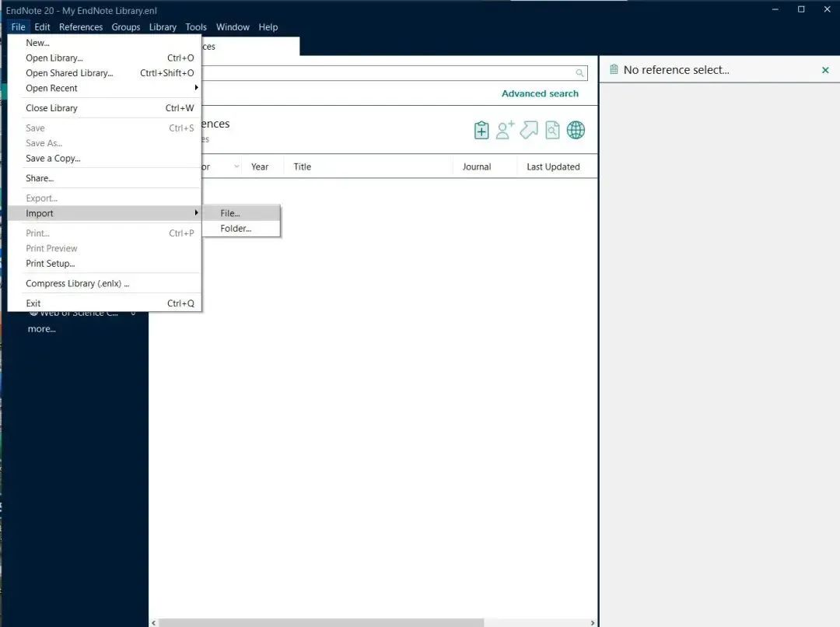Image resolution: width=840 pixels, height=627 pixels.
Task: Choose New... from the File menu
Action: [x=104, y=43]
